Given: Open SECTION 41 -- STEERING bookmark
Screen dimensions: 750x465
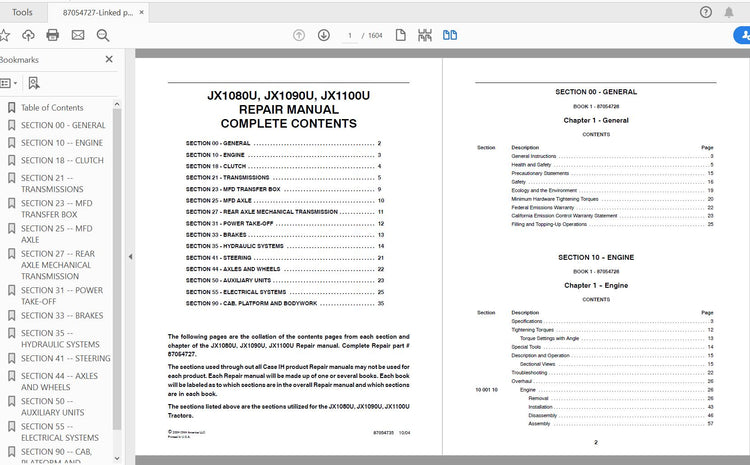Looking at the screenshot, I should [66, 358].
